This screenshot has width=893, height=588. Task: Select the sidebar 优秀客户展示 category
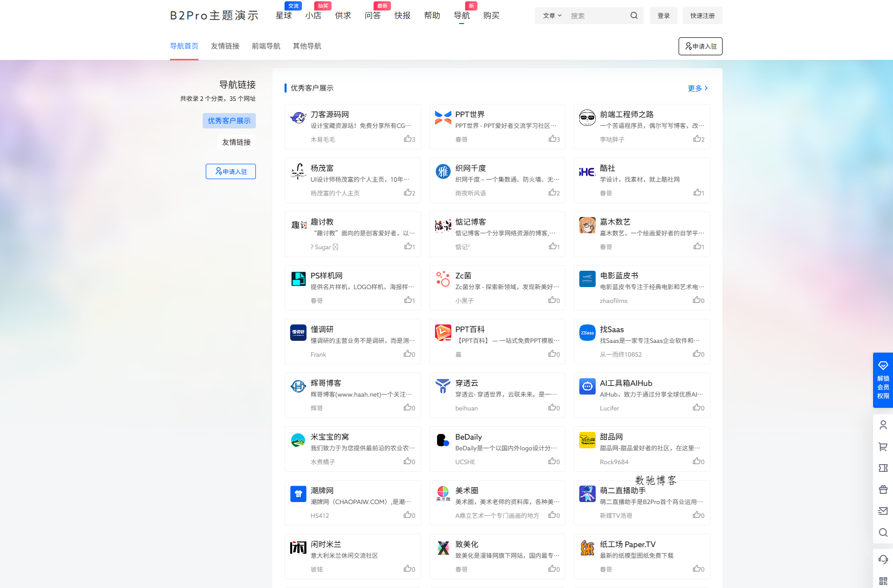229,121
